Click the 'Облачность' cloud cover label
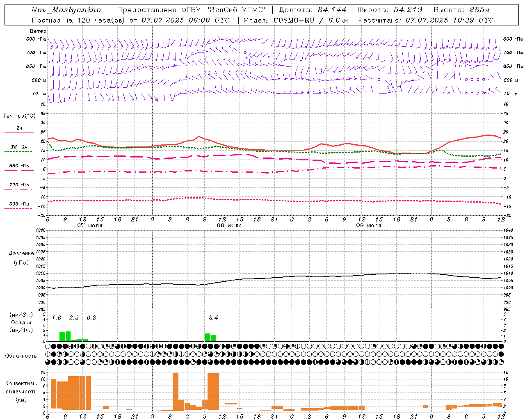This screenshot has width=525, height=420. [x=21, y=356]
